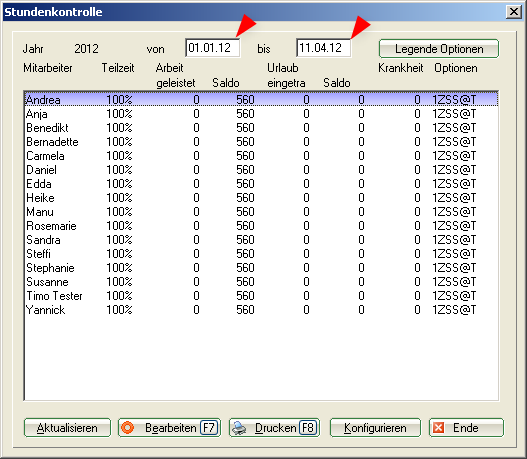Click the Aktualisieren button

[x=67, y=428]
